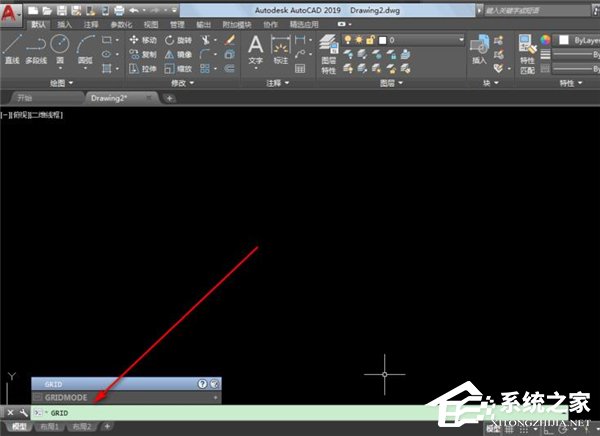Open Layer Properties (图层特性) manager
Screen dimensions: 600x436
coord(329,54)
